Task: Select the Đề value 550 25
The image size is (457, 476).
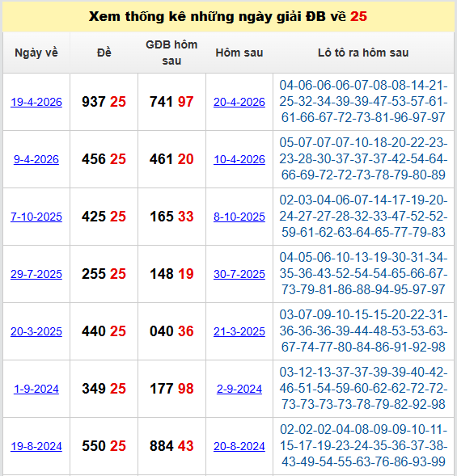Action: click(104, 446)
